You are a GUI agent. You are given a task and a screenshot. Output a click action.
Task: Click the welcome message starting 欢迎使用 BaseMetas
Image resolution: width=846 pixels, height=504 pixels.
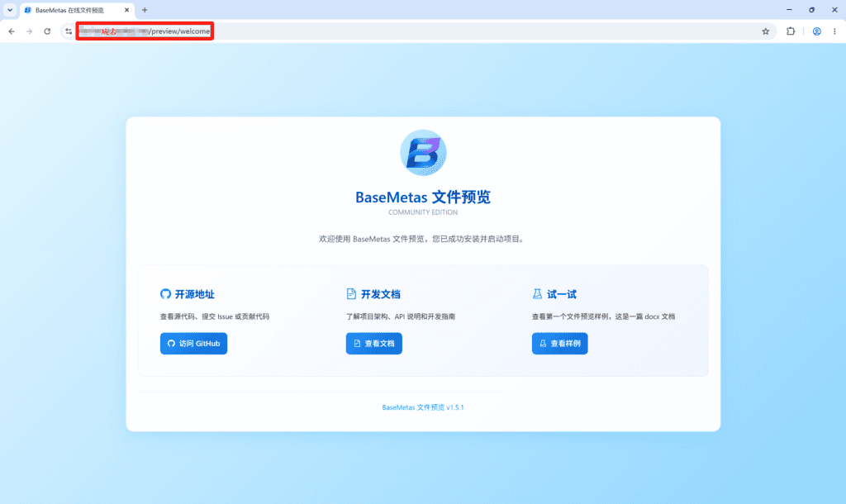pyautogui.click(x=422, y=239)
